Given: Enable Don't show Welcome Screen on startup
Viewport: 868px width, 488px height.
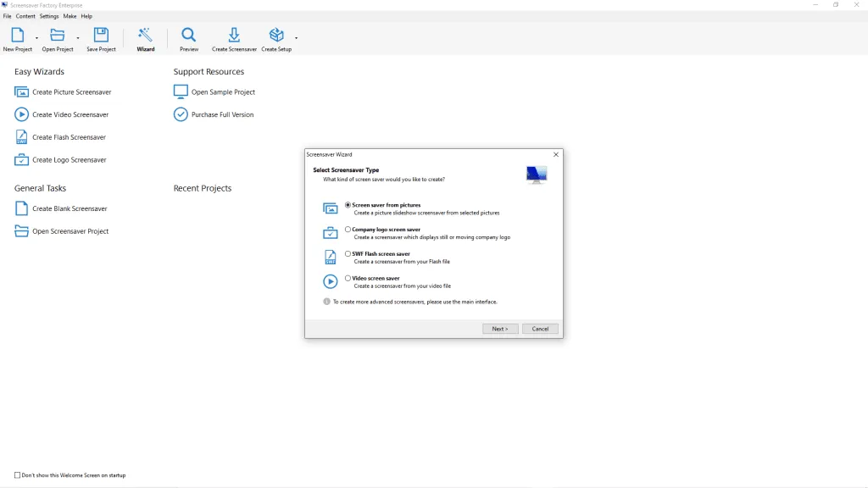Looking at the screenshot, I should (x=18, y=475).
